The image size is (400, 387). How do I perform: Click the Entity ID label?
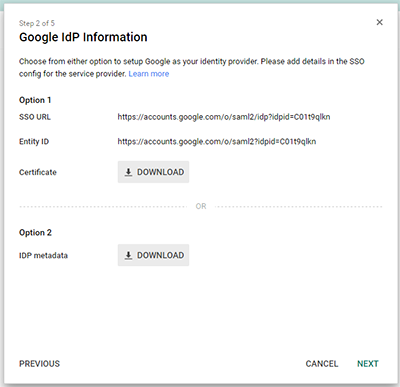pyautogui.click(x=34, y=142)
